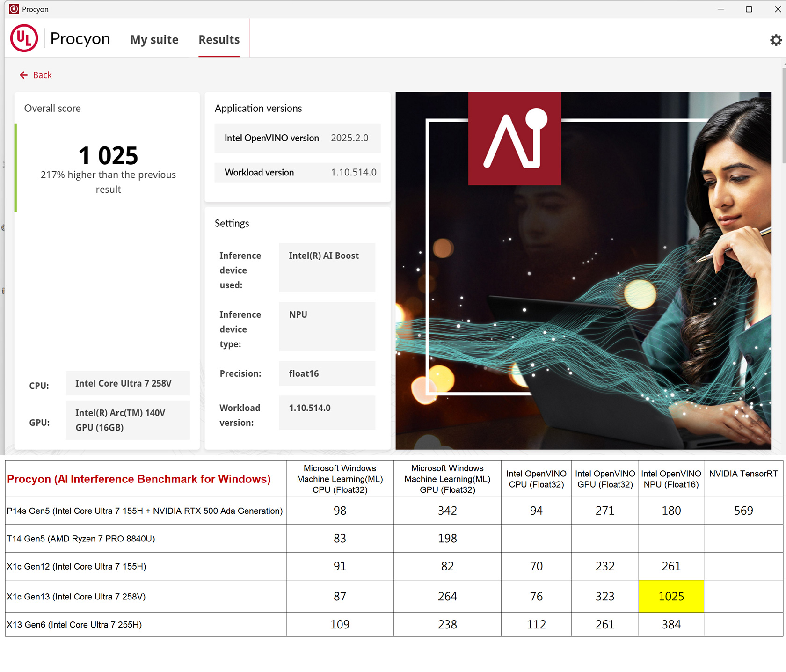This screenshot has width=786, height=672.
Task: Select the Intel(R) AI Boost device field
Action: click(x=327, y=267)
